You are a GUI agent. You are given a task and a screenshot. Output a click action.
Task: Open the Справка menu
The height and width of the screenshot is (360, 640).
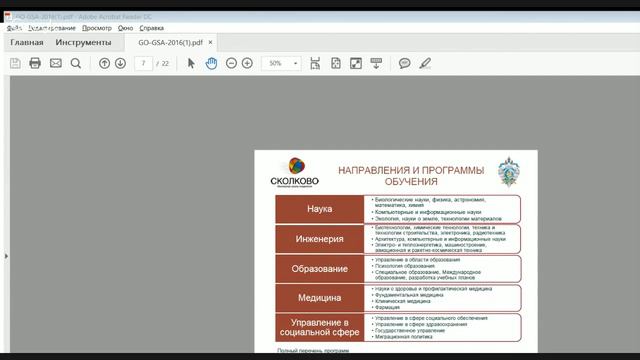tap(151, 28)
